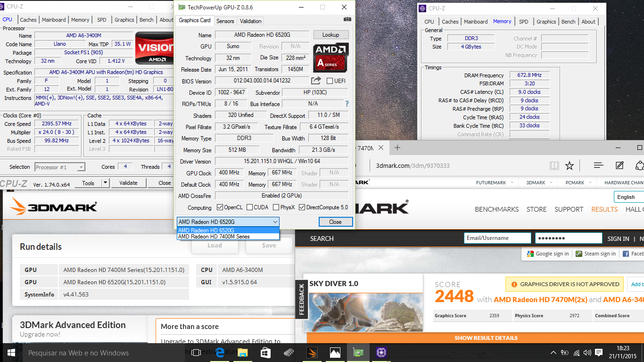Select AMD Radeon HD 7400M Series option
This screenshot has width=644, height=362.
pos(228,237)
